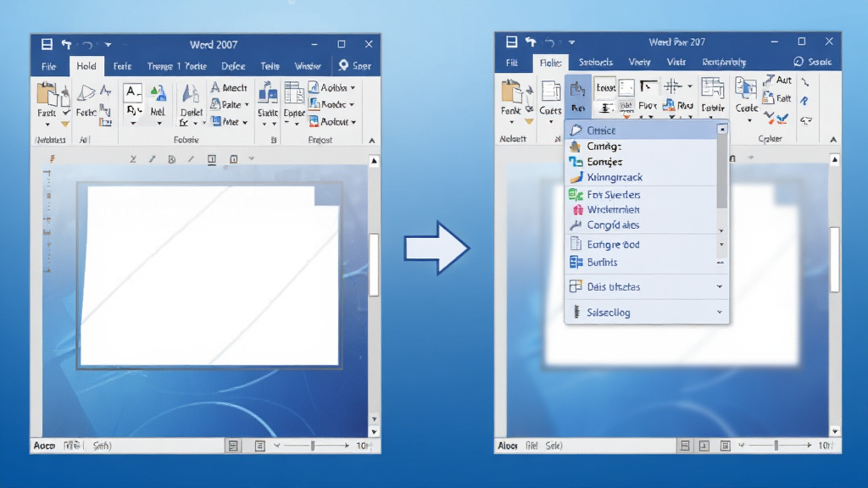Click the Atecit letter icon in the left ribbon
Image resolution: width=868 pixels, height=488 pixels.
coord(215,87)
